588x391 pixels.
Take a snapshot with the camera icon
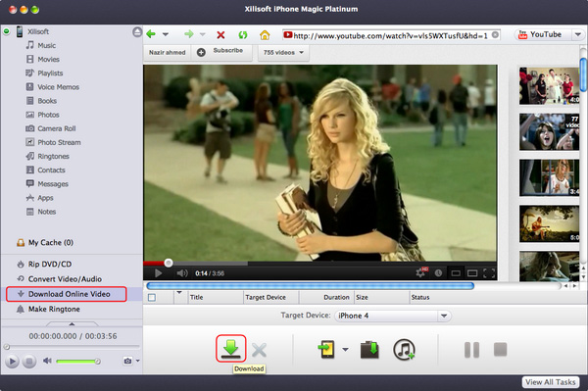pyautogui.click(x=127, y=361)
